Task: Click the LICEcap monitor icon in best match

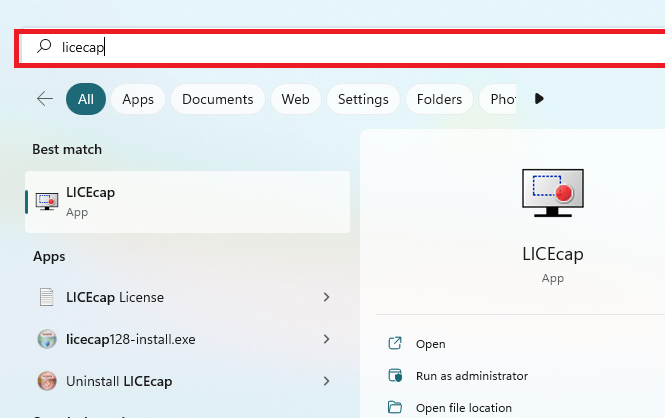Action: coord(47,201)
